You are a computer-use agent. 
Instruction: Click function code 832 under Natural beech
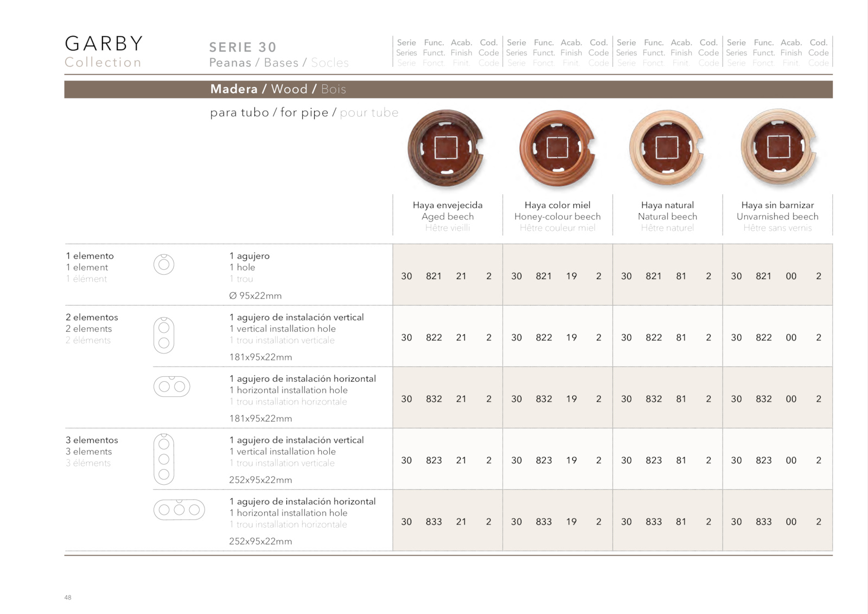click(653, 398)
